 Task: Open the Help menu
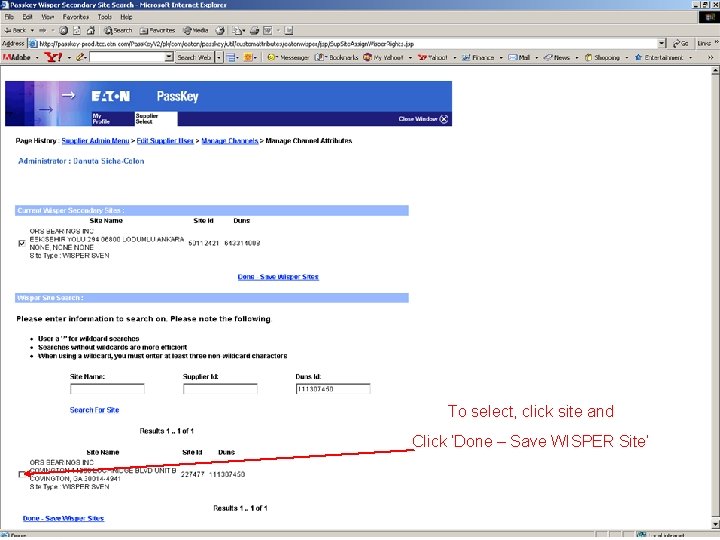click(126, 17)
